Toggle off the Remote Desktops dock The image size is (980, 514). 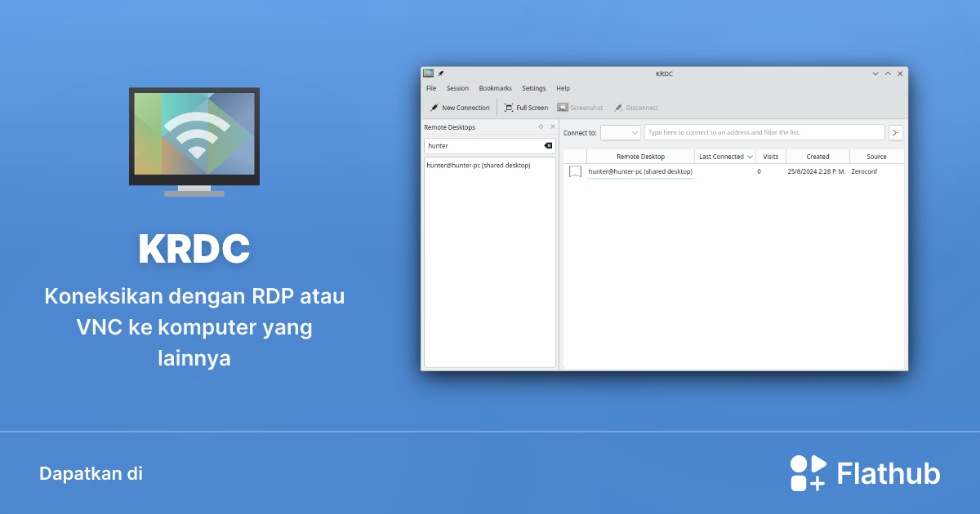point(553,127)
